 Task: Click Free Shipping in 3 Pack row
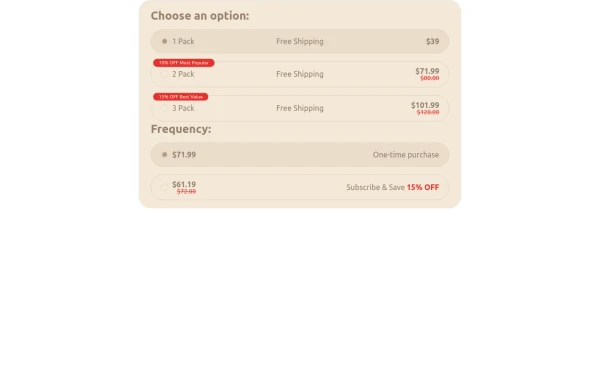tap(300, 108)
